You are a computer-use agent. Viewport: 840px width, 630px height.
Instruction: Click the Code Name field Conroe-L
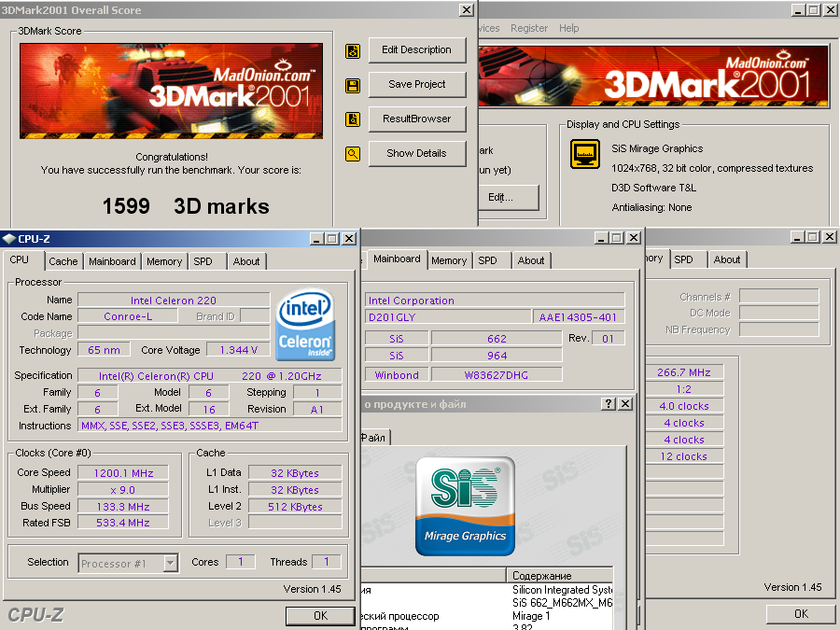coord(128,316)
